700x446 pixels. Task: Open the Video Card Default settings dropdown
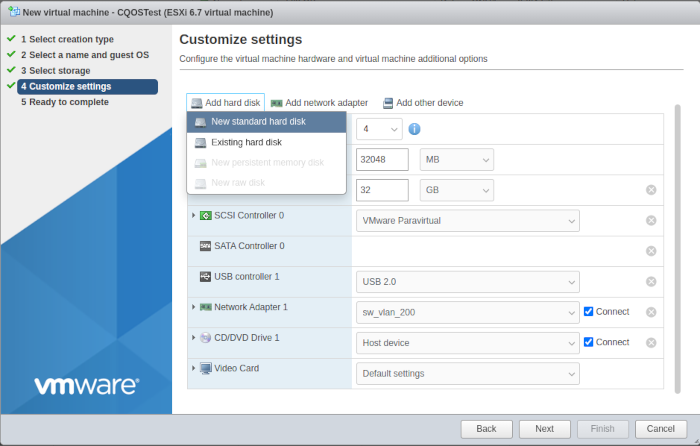pyautogui.click(x=467, y=374)
